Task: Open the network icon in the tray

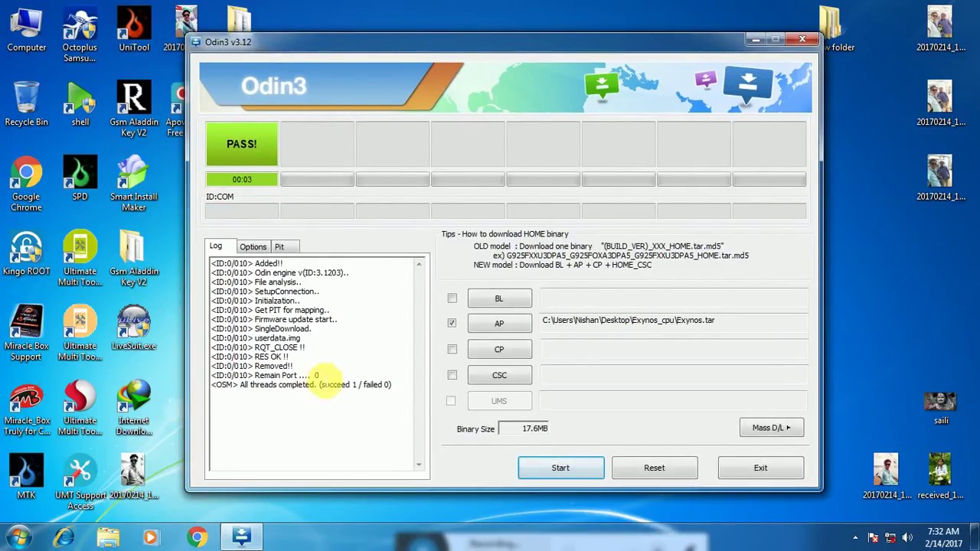Action: 890,538
